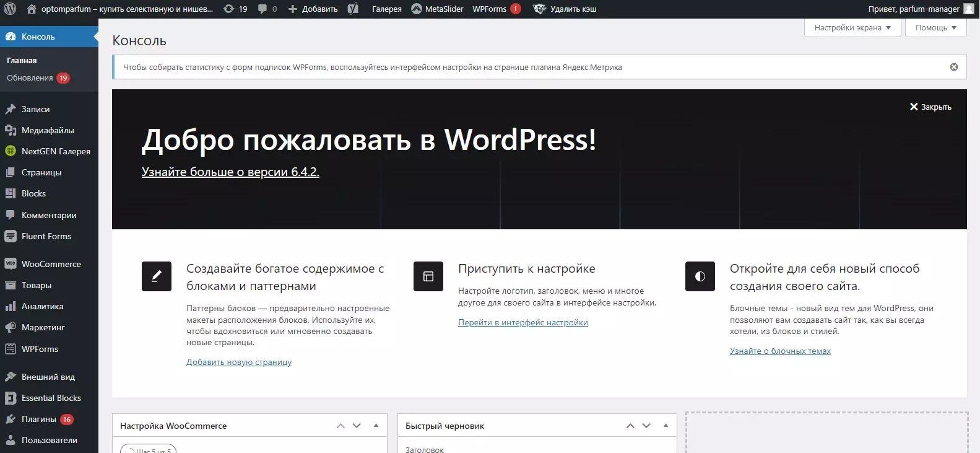Move Настройка WooCommerce widget down
The image size is (980, 453).
click(x=357, y=426)
